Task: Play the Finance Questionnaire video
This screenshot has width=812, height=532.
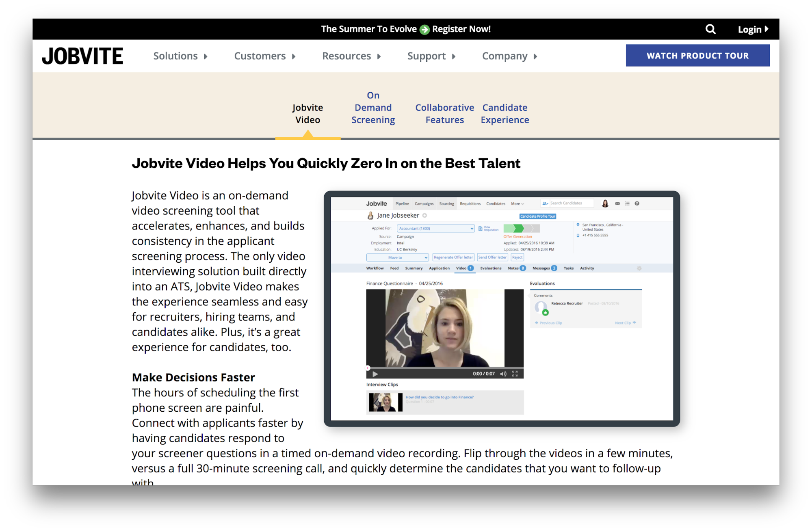Action: (x=375, y=374)
